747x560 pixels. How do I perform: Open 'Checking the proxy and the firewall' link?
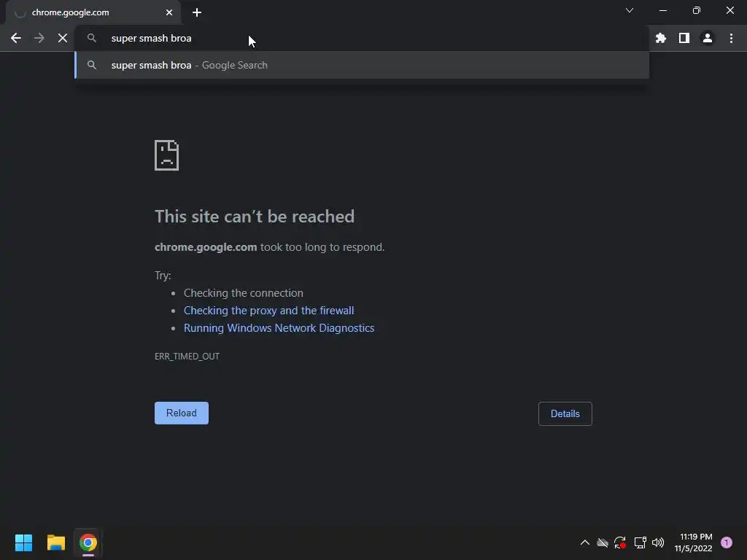pos(268,311)
